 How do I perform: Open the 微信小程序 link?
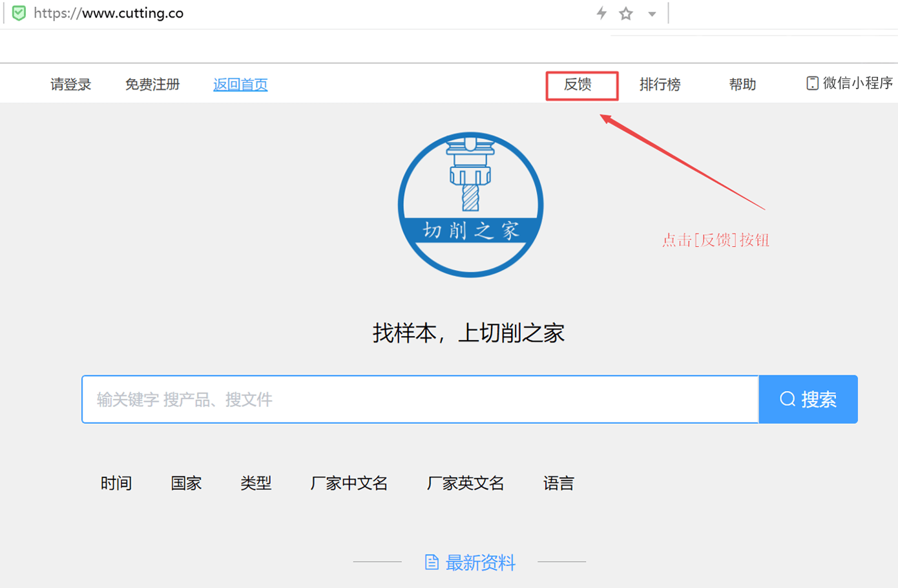[x=857, y=83]
